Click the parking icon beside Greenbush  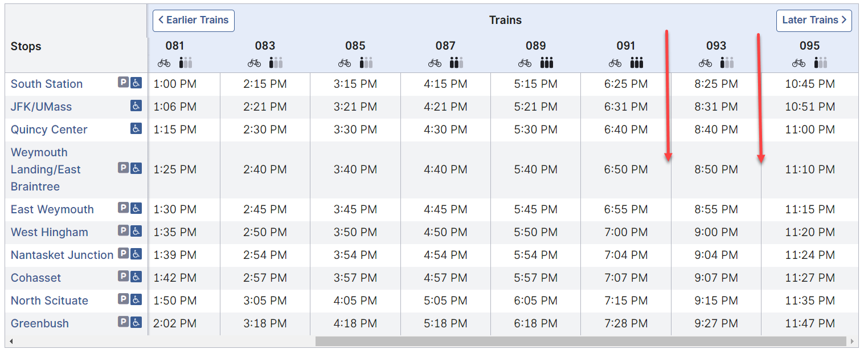point(123,322)
